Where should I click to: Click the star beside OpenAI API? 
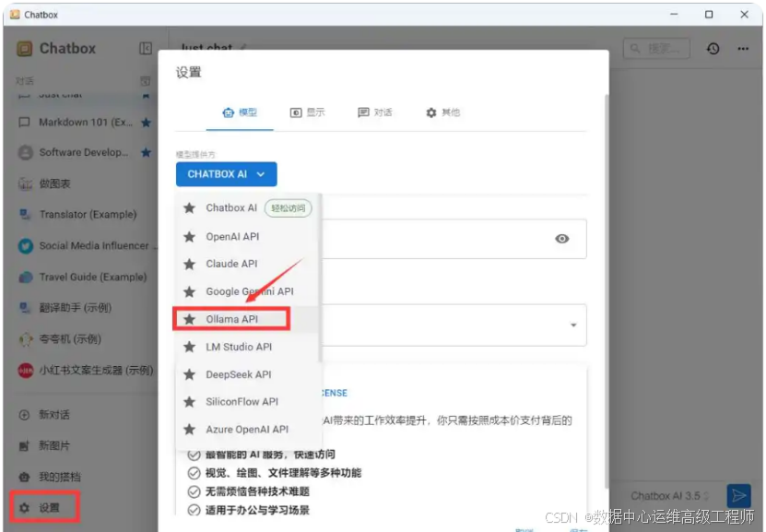(x=190, y=237)
